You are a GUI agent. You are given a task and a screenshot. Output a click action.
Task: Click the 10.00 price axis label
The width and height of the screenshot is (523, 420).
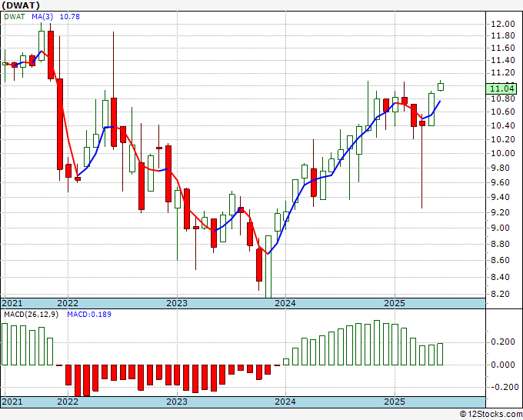[x=503, y=153]
